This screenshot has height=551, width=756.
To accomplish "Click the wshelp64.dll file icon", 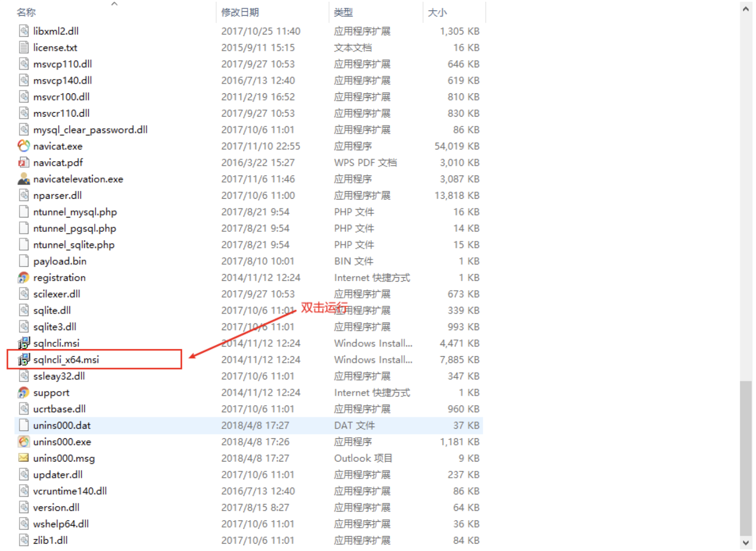I will point(24,524).
